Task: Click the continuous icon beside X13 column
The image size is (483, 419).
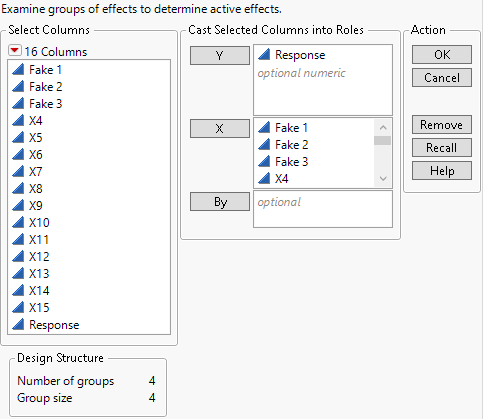Action: pos(18,273)
